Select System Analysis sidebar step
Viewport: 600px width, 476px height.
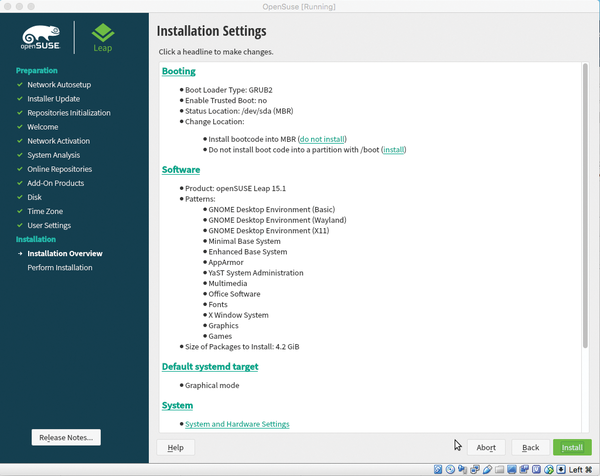[x=54, y=155]
